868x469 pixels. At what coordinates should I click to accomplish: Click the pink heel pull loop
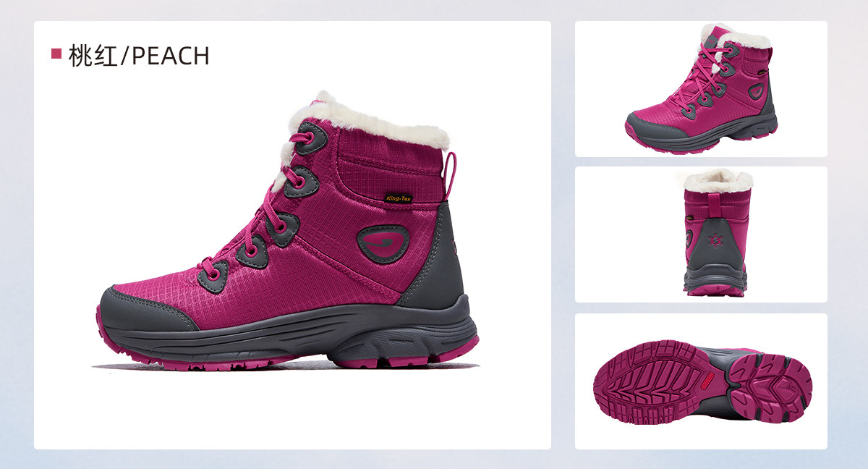pyautogui.click(x=451, y=175)
